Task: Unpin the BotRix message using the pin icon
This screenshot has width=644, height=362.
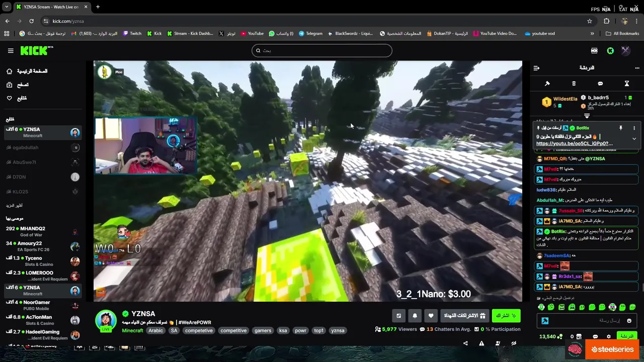Action: [621, 128]
